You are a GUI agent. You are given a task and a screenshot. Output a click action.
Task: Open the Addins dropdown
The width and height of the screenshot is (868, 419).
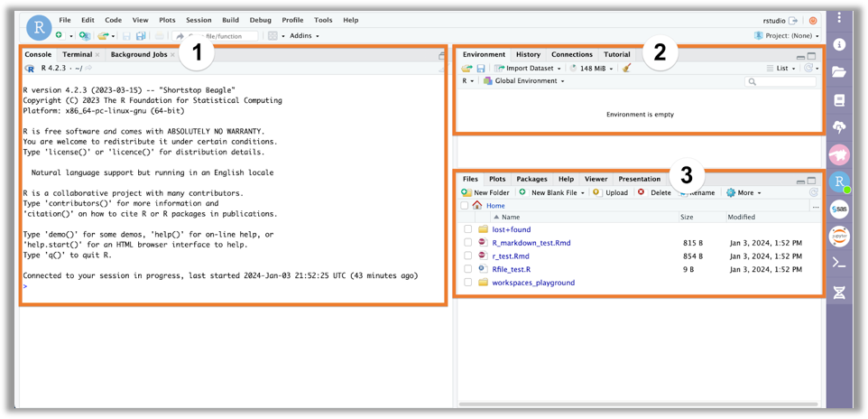[x=304, y=35]
